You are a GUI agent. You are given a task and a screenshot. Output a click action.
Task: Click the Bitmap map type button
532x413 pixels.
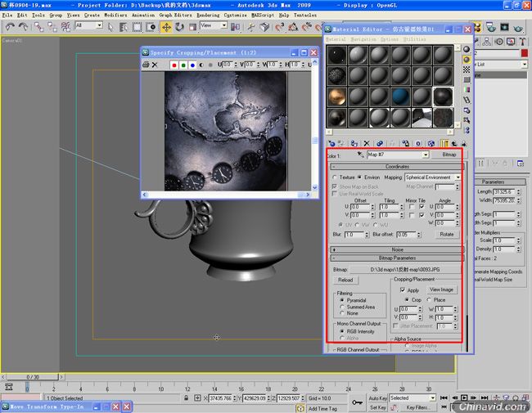(449, 155)
